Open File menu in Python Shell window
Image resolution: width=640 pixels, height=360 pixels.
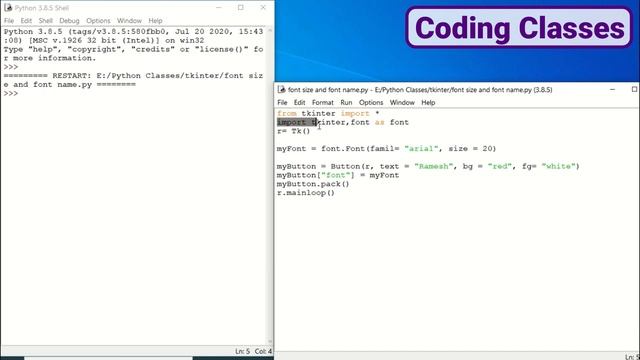point(9,20)
